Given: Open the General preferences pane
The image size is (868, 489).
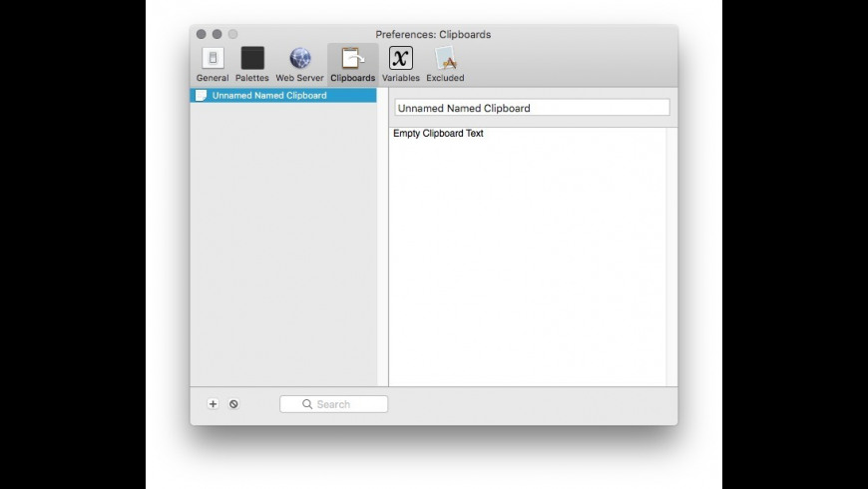Looking at the screenshot, I should (213, 64).
